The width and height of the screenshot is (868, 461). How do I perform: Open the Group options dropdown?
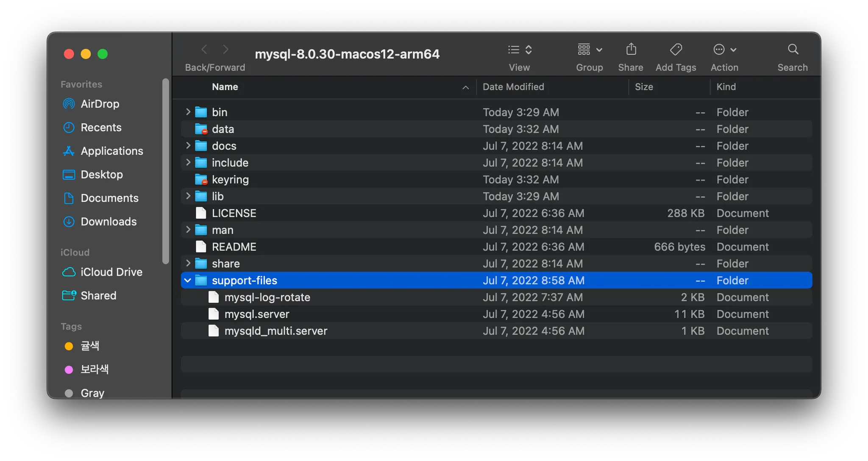pos(589,50)
